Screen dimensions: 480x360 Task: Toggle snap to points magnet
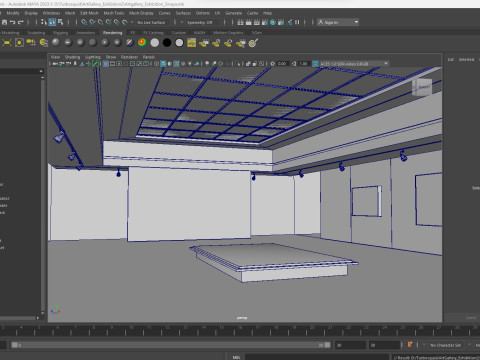click(x=100, y=22)
